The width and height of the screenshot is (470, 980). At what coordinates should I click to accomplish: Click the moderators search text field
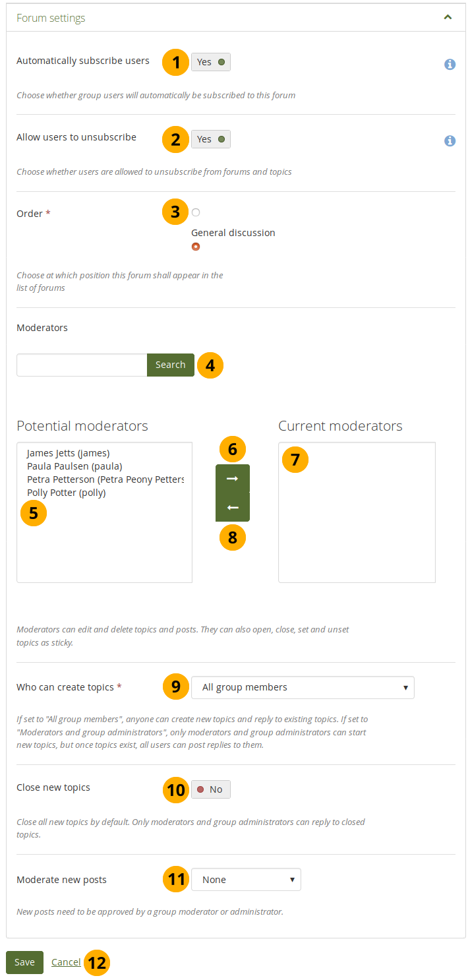82,365
